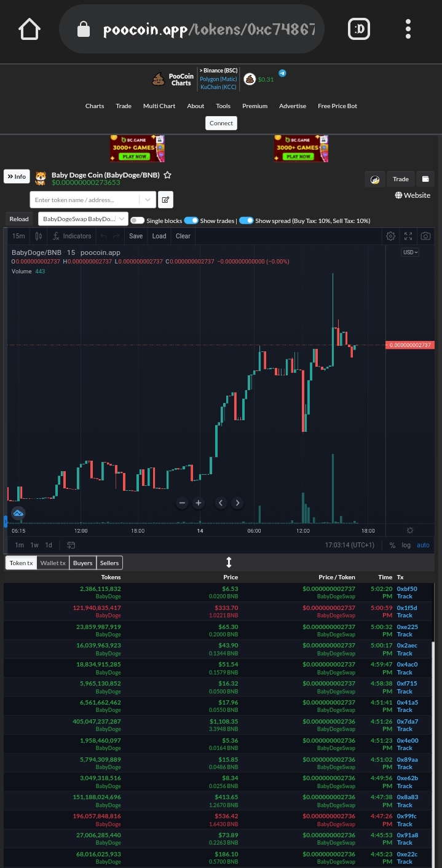Viewport: 442px width, 868px height.
Task: Open the Website globe link
Action: [412, 195]
